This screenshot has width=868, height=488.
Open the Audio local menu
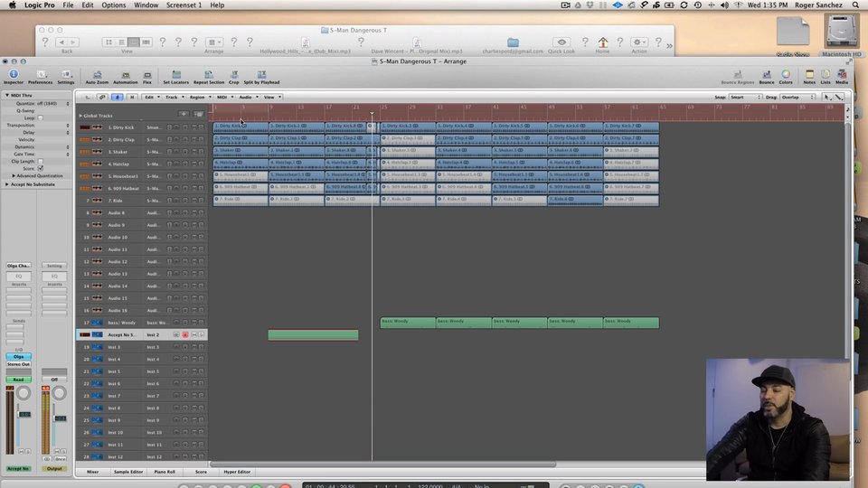coord(248,97)
